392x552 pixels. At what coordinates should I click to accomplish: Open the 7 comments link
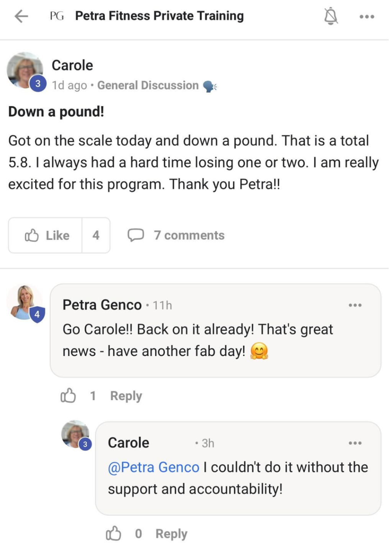click(x=189, y=235)
